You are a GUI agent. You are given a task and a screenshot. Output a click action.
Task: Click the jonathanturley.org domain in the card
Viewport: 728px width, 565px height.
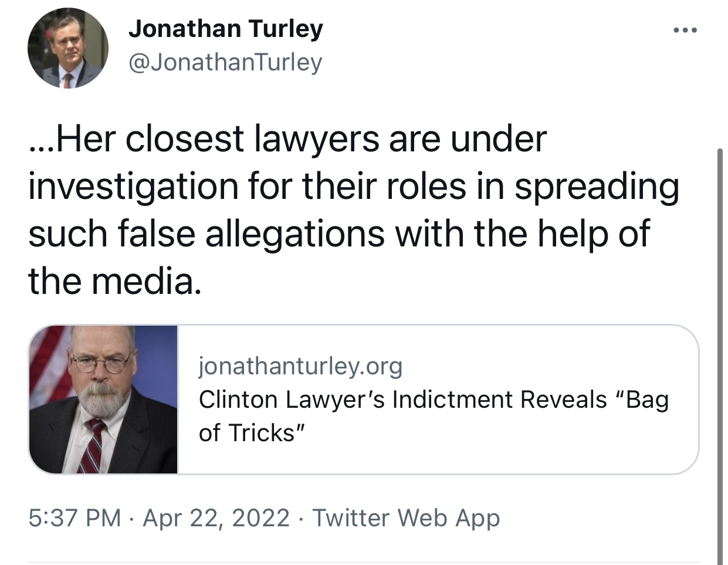tap(300, 366)
